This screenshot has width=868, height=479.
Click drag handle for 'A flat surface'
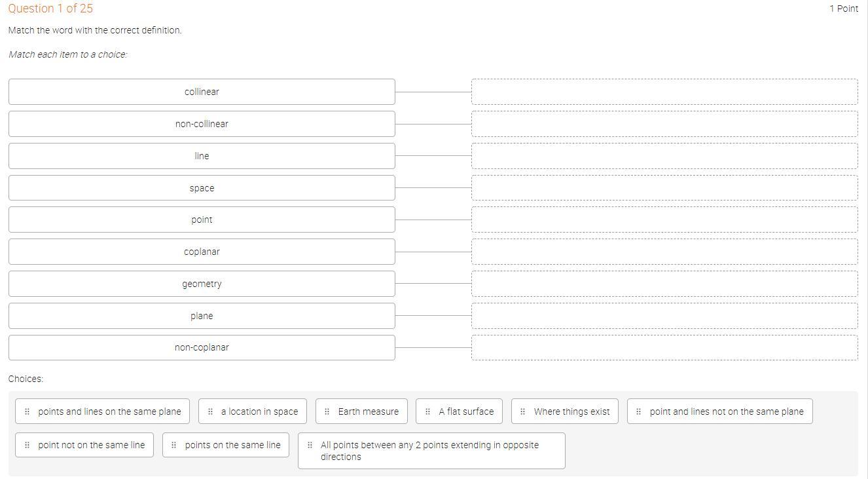pyautogui.click(x=427, y=412)
